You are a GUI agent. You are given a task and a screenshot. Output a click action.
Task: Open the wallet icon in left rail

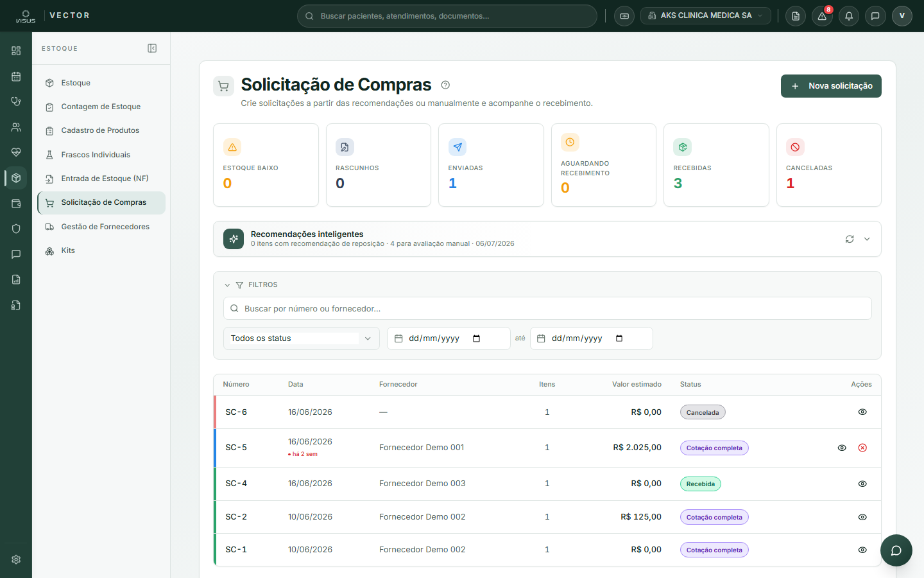tap(16, 204)
